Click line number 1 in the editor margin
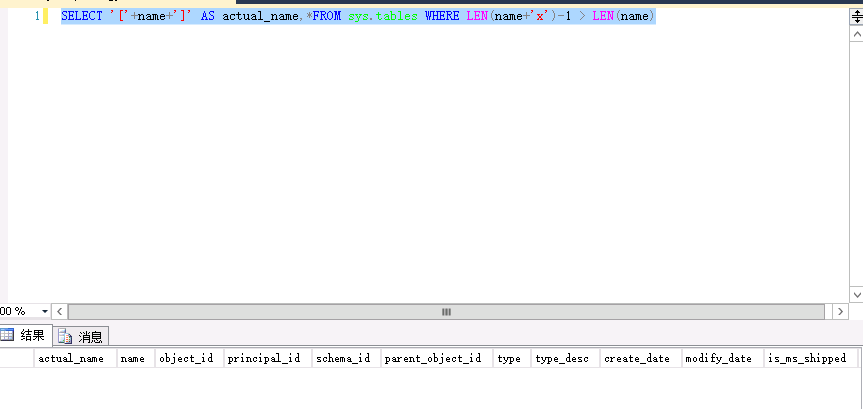 pyautogui.click(x=37, y=17)
